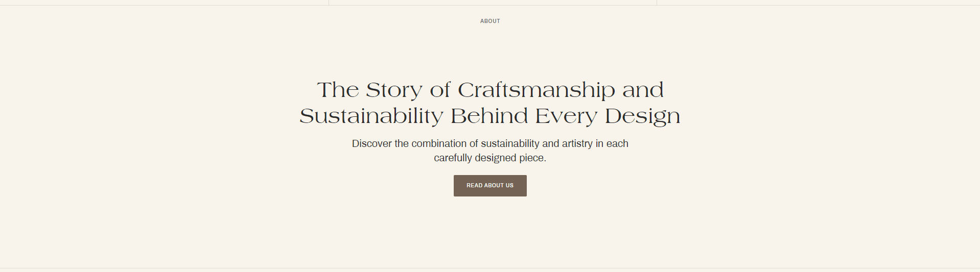Click the word Sustainability in the heading
This screenshot has height=272, width=980.
click(x=371, y=116)
